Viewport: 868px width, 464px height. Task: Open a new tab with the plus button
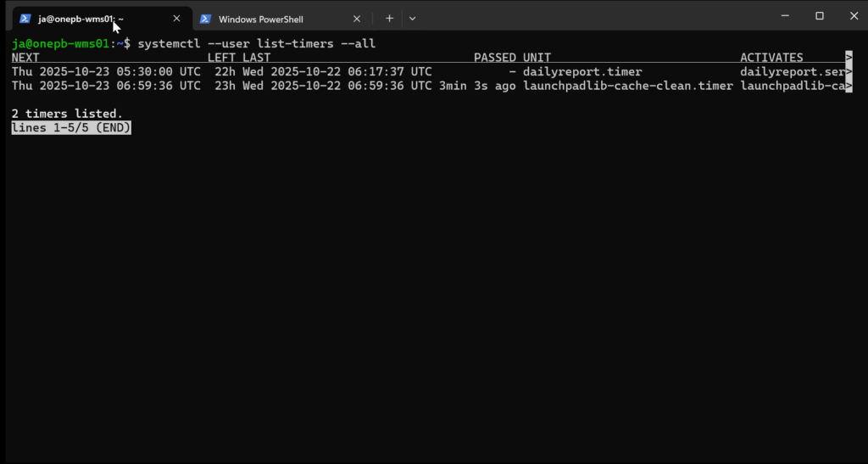click(x=389, y=18)
